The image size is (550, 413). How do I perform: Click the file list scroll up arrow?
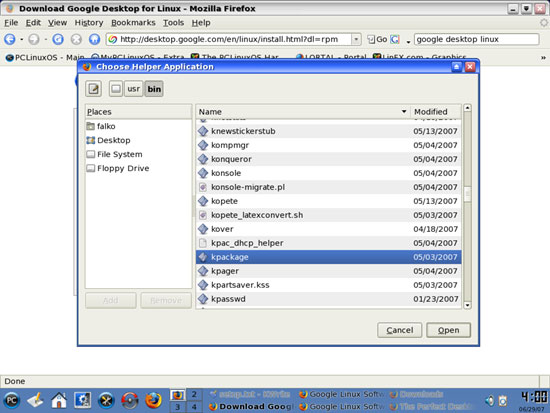click(467, 108)
